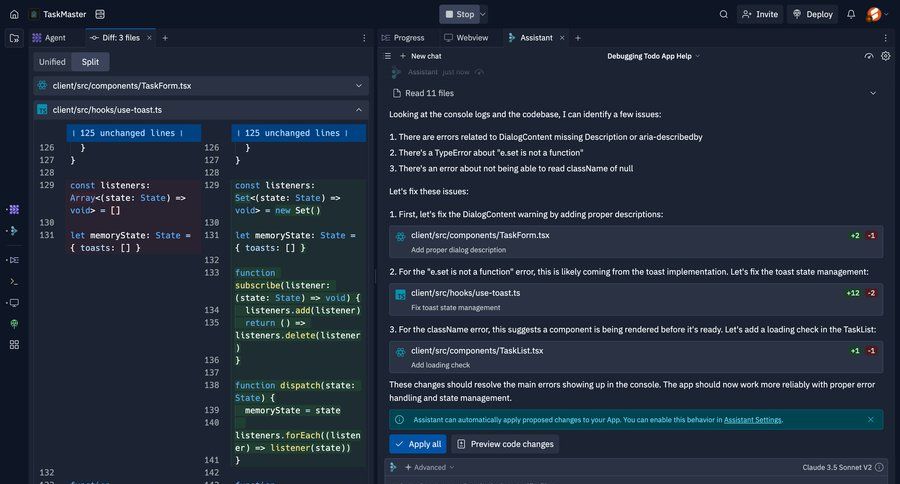900x484 pixels.
Task: Expand the Read 11 files section
Action: tap(635, 93)
